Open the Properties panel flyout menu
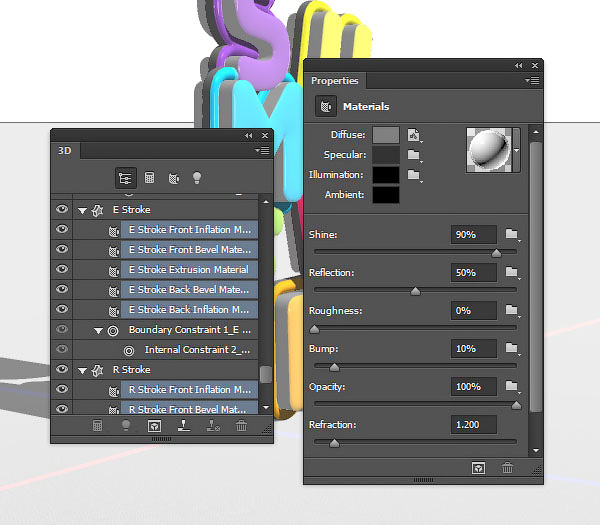The width and height of the screenshot is (600, 525). 532,80
